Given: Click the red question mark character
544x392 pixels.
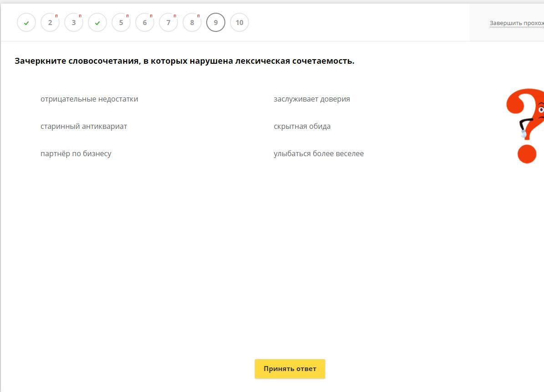Looking at the screenshot, I should click(526, 126).
